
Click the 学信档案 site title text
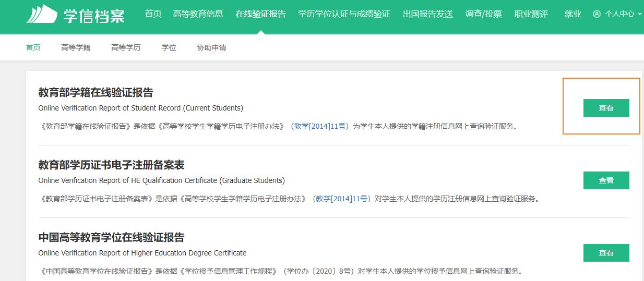(x=94, y=15)
